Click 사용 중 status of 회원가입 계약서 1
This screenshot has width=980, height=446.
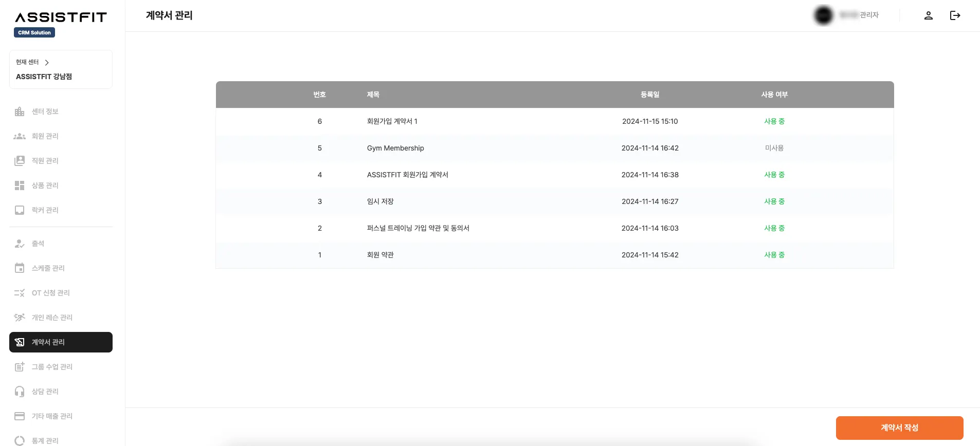774,121
